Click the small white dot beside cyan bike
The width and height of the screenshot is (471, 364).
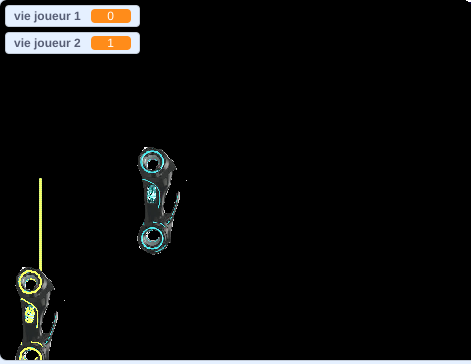[186, 180]
